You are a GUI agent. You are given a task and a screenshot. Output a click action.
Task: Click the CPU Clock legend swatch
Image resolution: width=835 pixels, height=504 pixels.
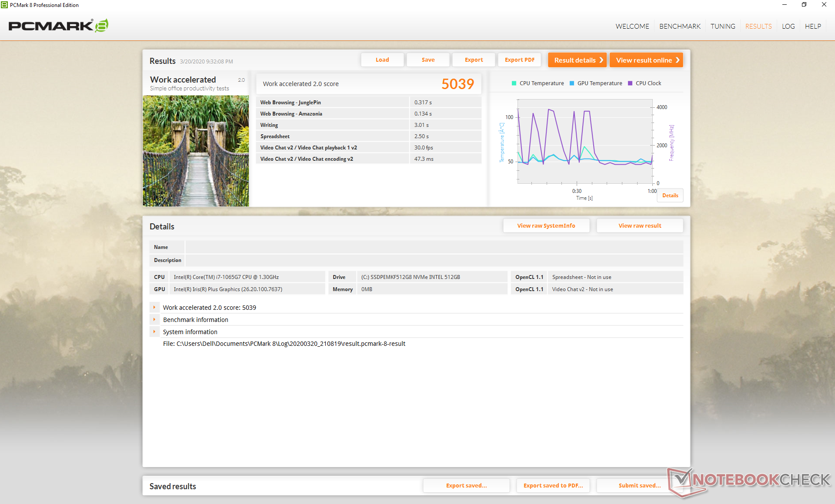pyautogui.click(x=630, y=83)
